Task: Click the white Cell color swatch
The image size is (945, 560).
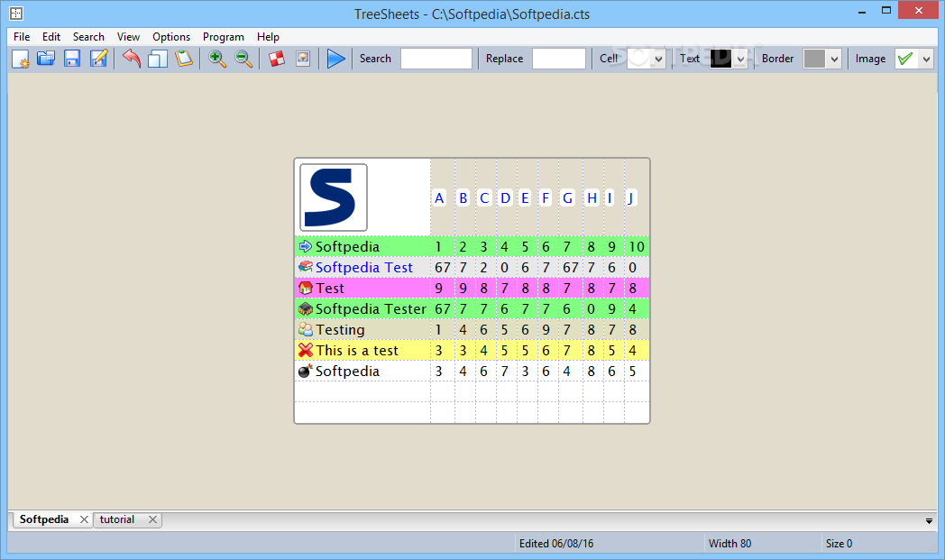Action: point(638,60)
